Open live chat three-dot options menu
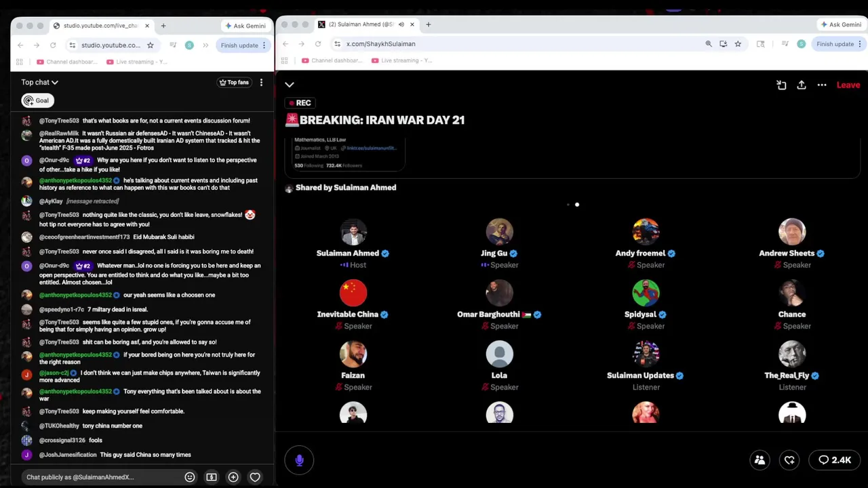The width and height of the screenshot is (868, 488). tap(261, 82)
